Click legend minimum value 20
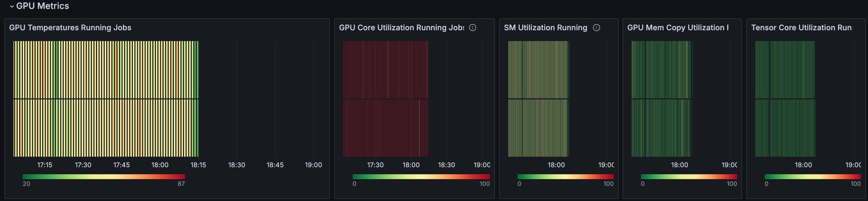This screenshot has height=201, width=868. (x=26, y=184)
